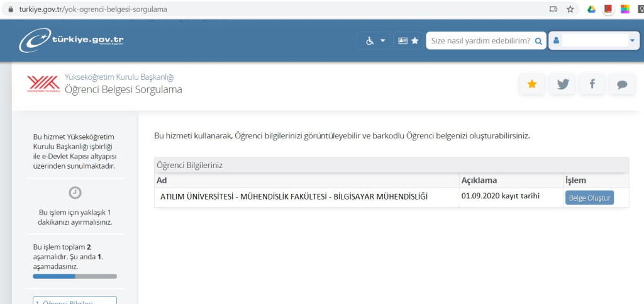
Task: Click the clock duration icon in sidebar
Action: [x=75, y=193]
